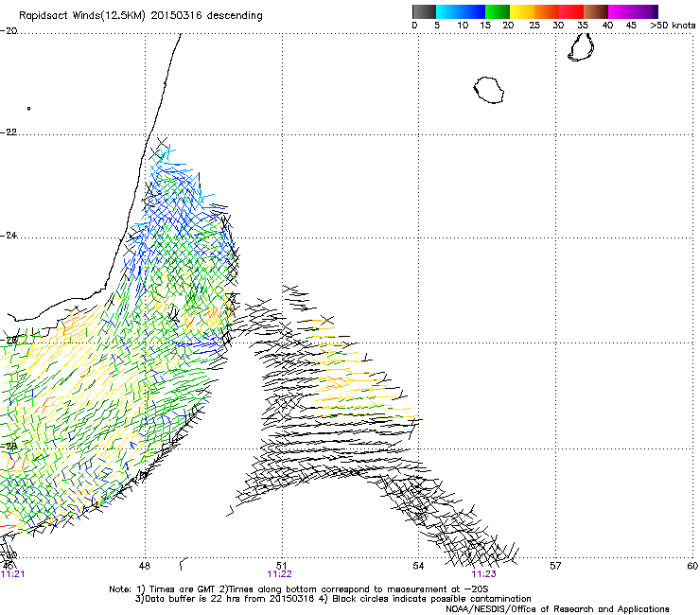Click the longitude label '48'
This screenshot has height=615, width=700.
coord(144,566)
